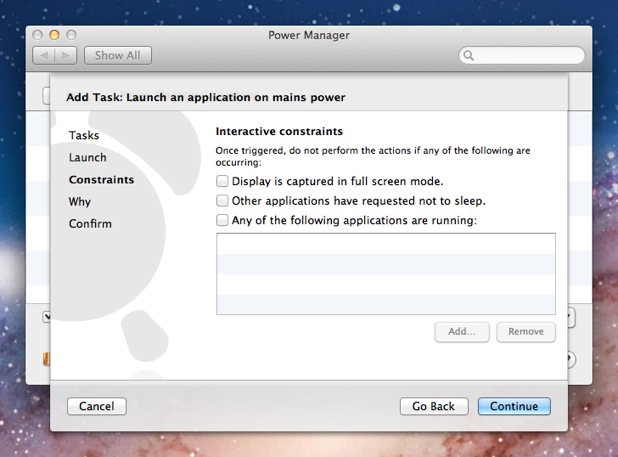Click 'Add Task: Launch an application' title
Viewport: 618px width, 457px height.
coord(206,97)
